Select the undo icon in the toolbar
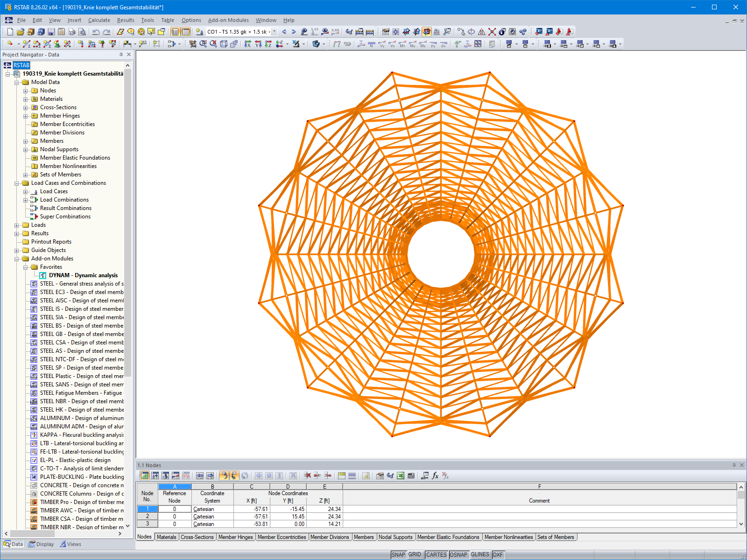747x560 pixels. click(95, 31)
